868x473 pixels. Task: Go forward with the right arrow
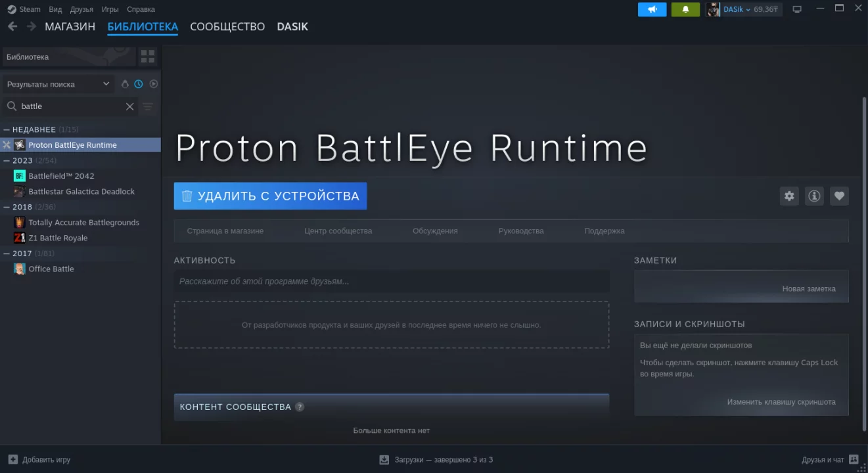(x=32, y=26)
